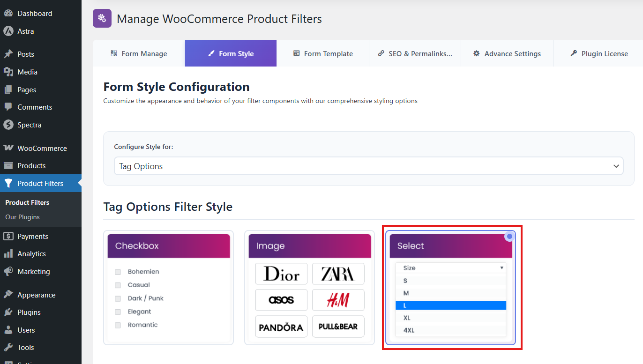This screenshot has width=643, height=364.
Task: Open WooCommerce in the sidebar
Action: [x=41, y=149]
